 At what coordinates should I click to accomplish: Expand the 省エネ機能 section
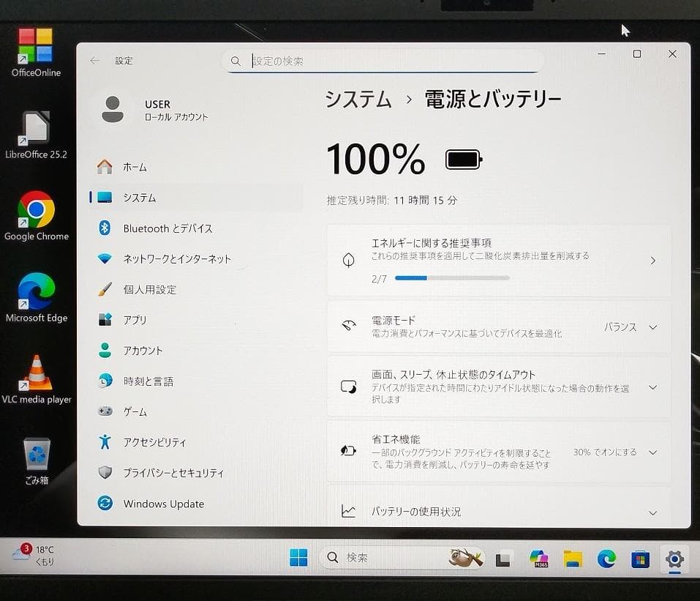(x=652, y=452)
